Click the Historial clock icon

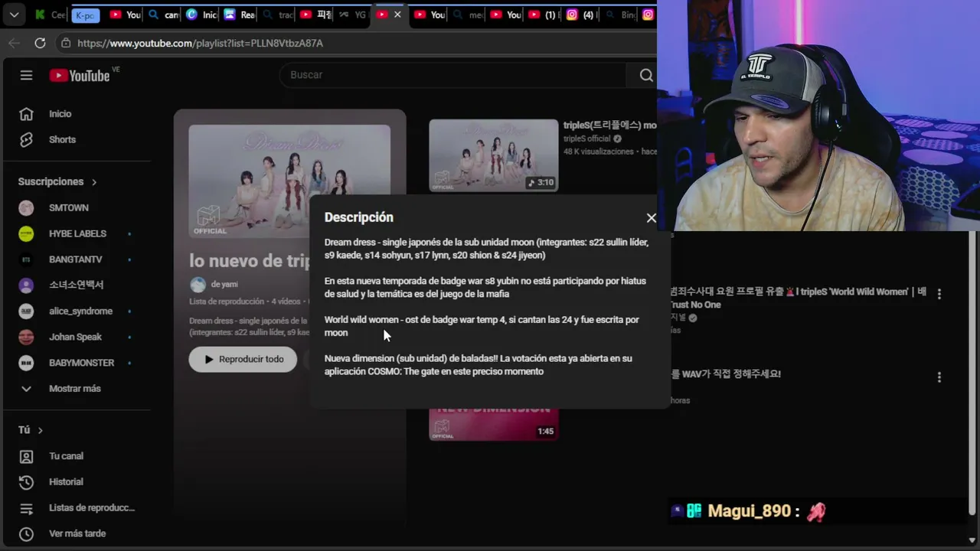pos(26,482)
